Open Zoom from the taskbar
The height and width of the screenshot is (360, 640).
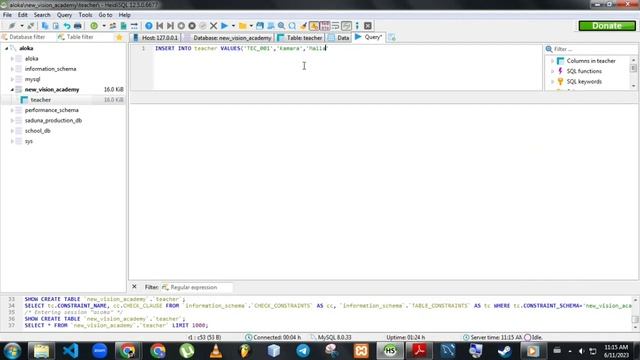(100, 351)
